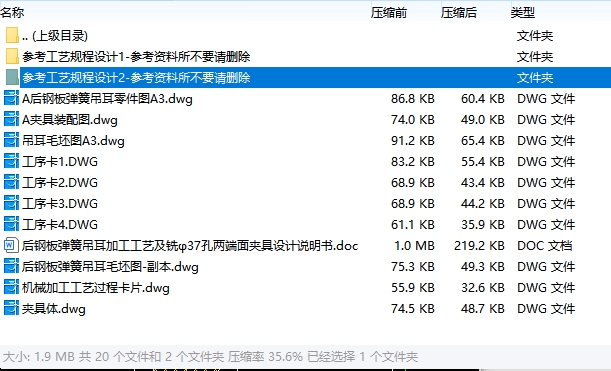Click DWG icon of 工序卡4.DWG
The image size is (611, 371).
click(11, 224)
